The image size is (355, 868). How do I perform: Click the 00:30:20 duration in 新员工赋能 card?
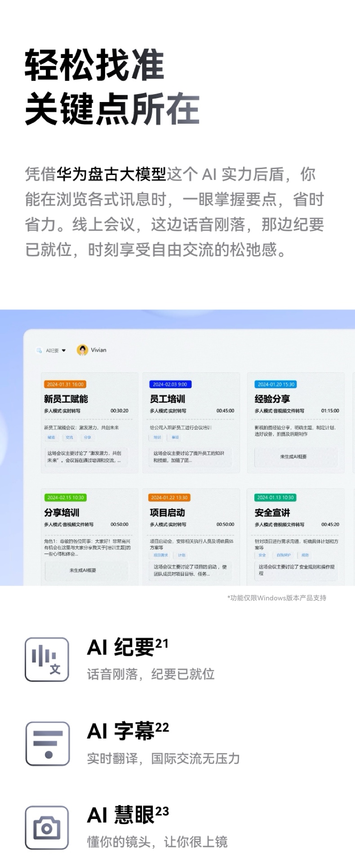coord(120,411)
